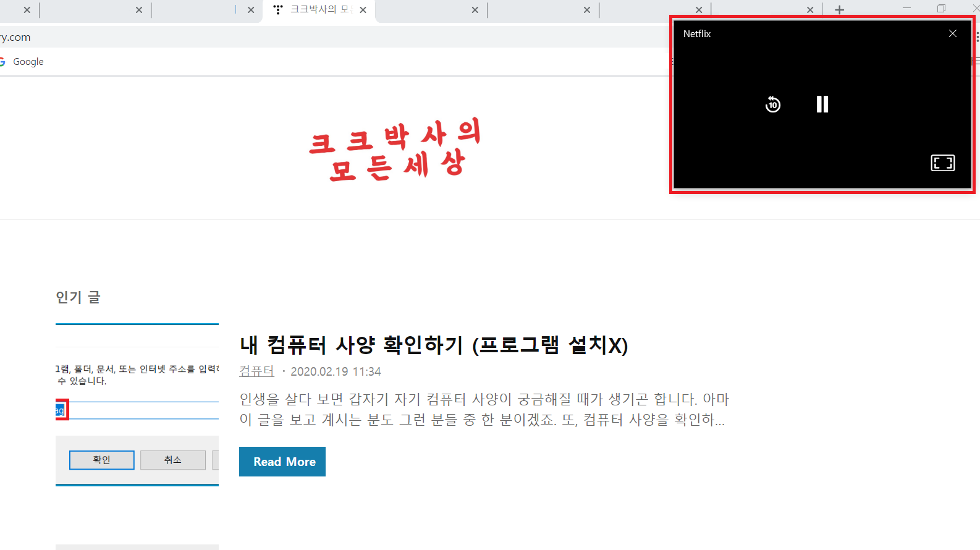Viewport: 980px width, 550px height.
Task: Open the Google bookmark
Action: tap(22, 62)
